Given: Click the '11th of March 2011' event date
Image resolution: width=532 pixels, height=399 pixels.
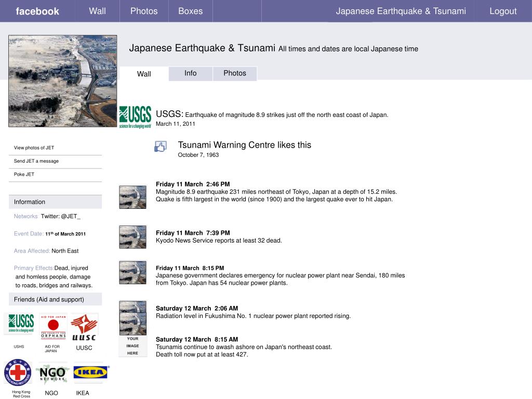Looking at the screenshot, I should tap(65, 234).
